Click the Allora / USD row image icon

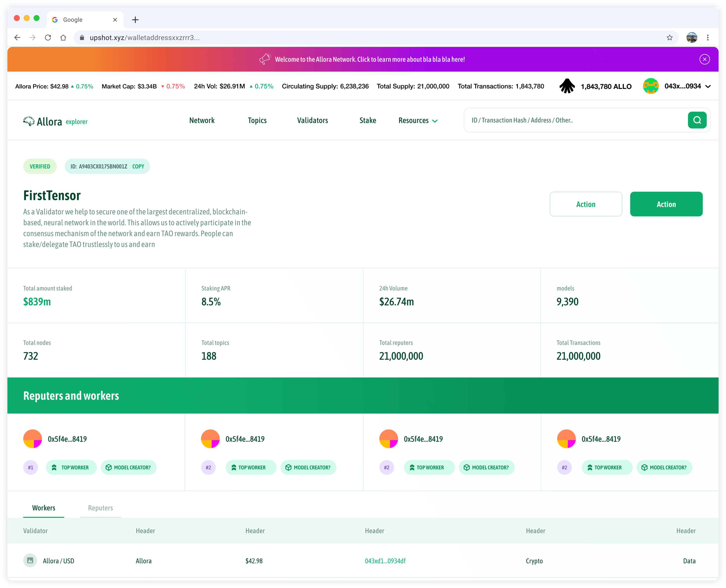tap(30, 561)
